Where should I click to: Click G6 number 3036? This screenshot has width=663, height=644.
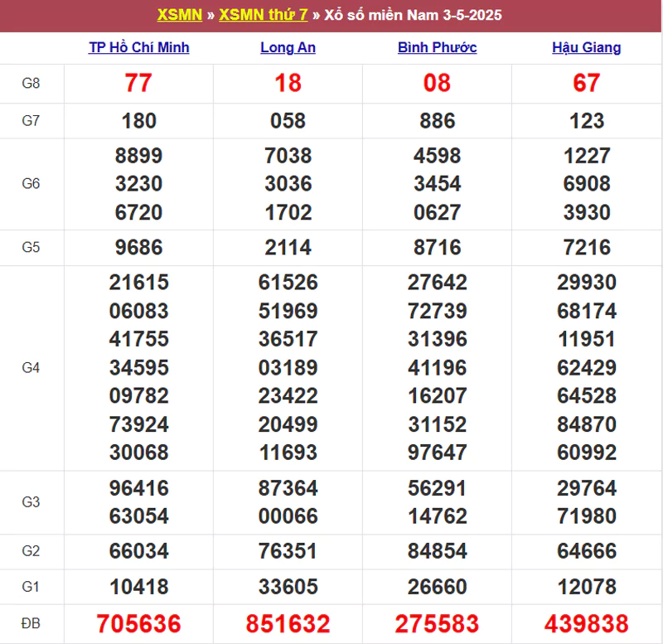tap(288, 184)
